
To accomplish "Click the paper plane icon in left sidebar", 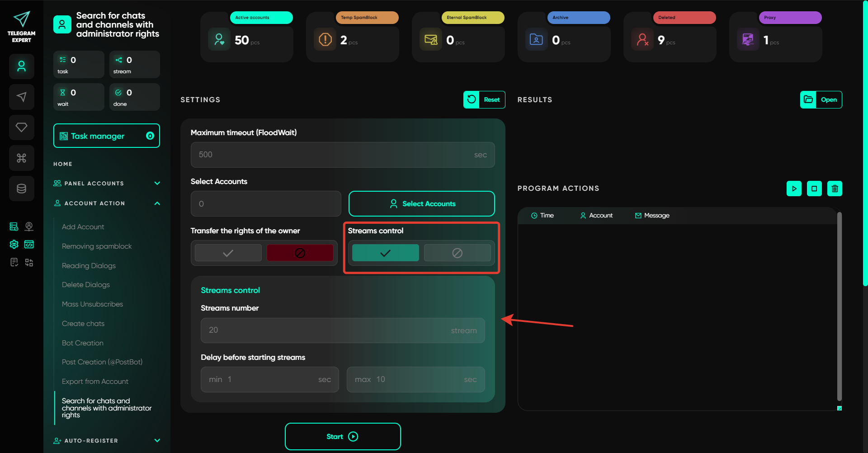I will [x=21, y=97].
